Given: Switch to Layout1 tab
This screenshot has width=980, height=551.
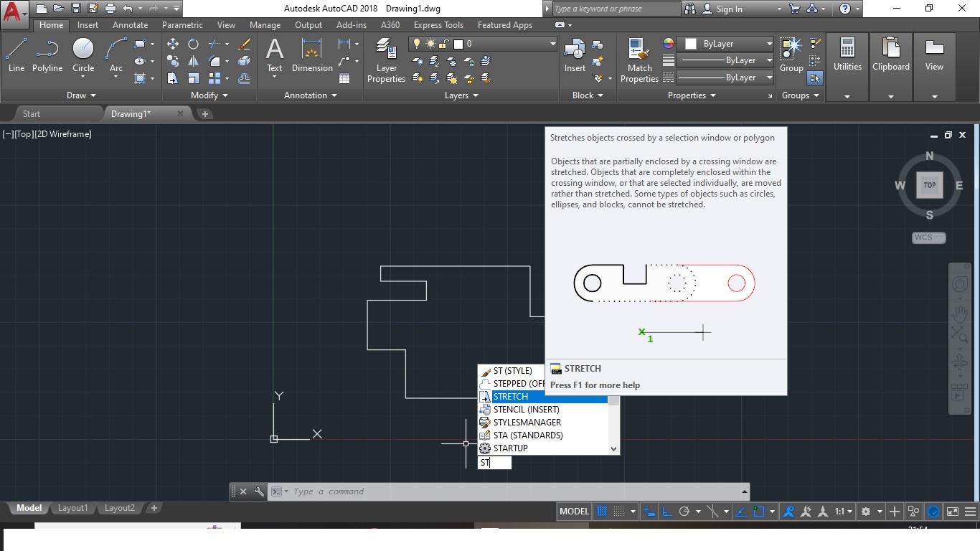Looking at the screenshot, I should pos(72,508).
